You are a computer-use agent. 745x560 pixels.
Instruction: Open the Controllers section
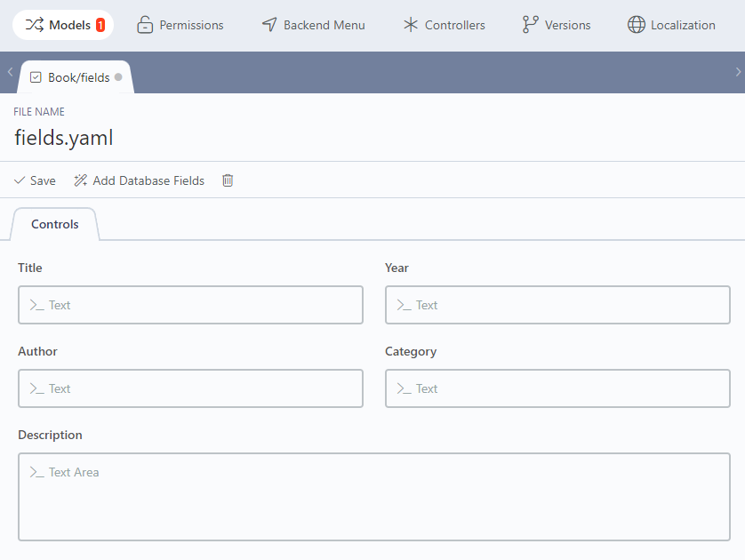tap(444, 25)
